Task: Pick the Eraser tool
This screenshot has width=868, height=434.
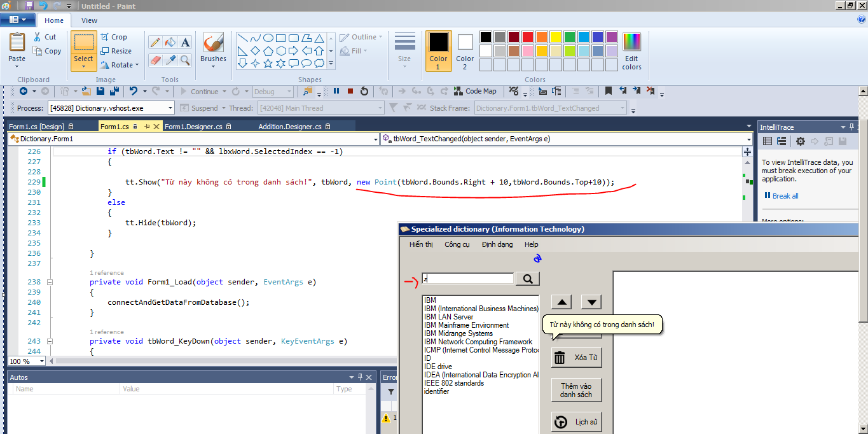Action: click(155, 60)
